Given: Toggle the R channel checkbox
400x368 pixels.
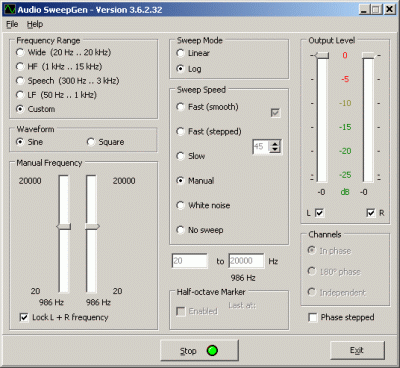Looking at the screenshot, I should (370, 213).
